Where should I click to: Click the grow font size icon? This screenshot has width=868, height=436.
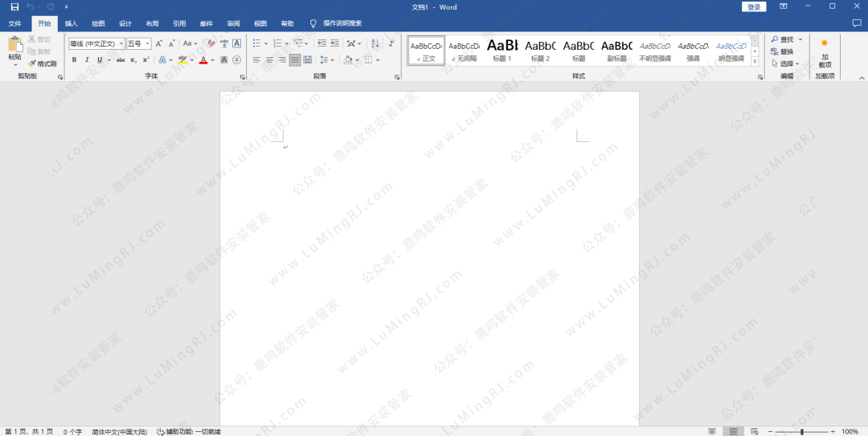coord(158,43)
